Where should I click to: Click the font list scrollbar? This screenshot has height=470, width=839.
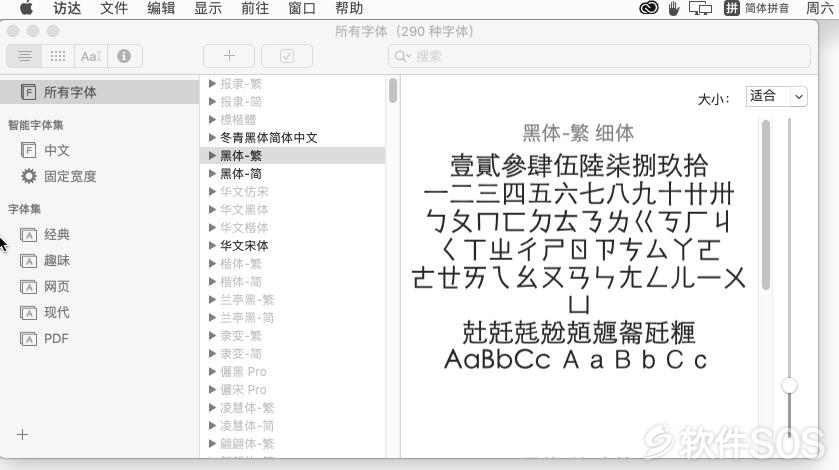click(393, 90)
